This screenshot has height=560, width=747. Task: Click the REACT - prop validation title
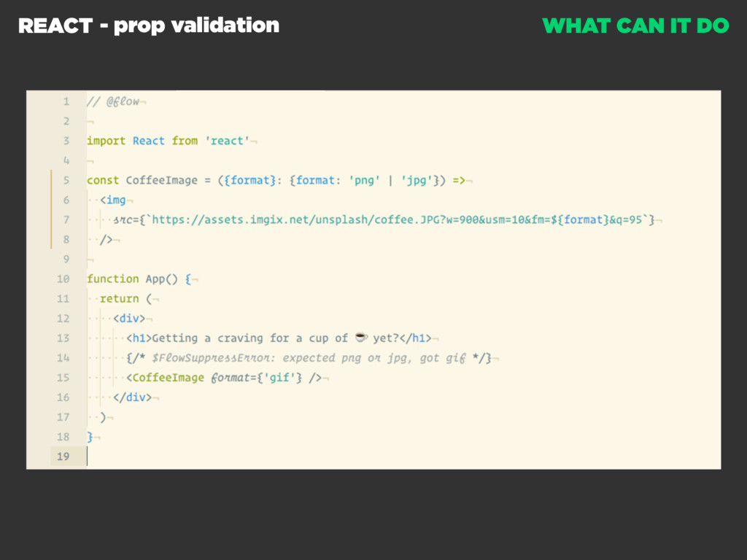149,26
